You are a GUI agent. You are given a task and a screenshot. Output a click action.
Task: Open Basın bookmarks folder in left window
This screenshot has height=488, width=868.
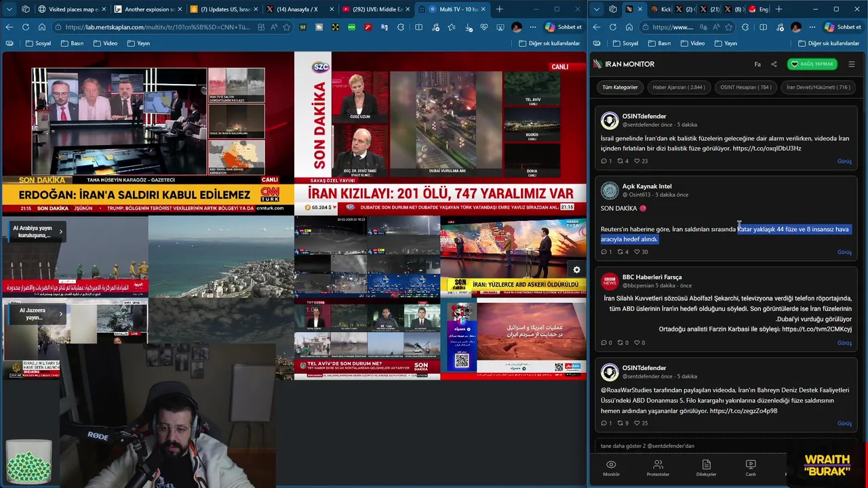(72, 43)
